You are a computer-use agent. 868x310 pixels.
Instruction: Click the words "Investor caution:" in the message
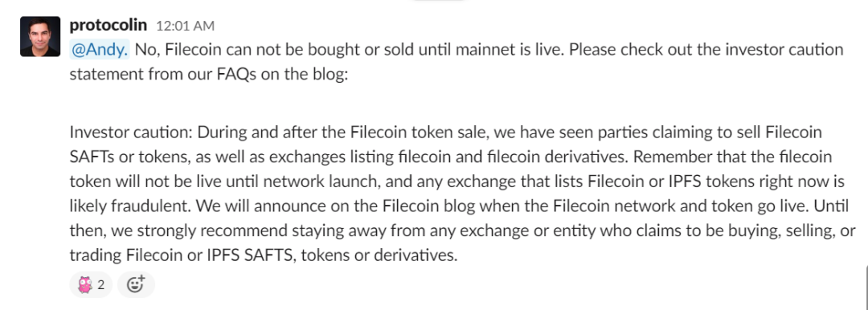pos(131,133)
